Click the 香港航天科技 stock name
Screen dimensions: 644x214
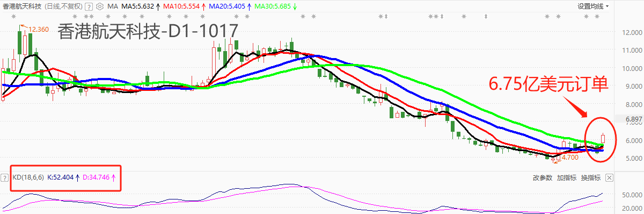[23, 6]
